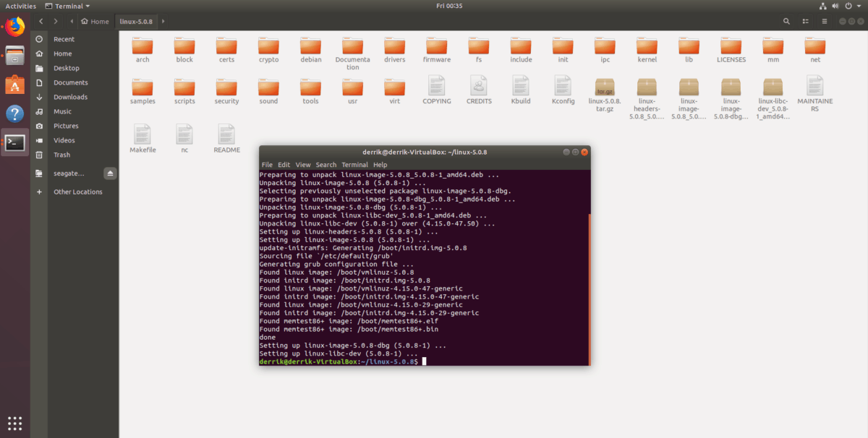Open the breadcrumb chevron after linux-5.0.8
Screen dimensions: 868x438
163,22
